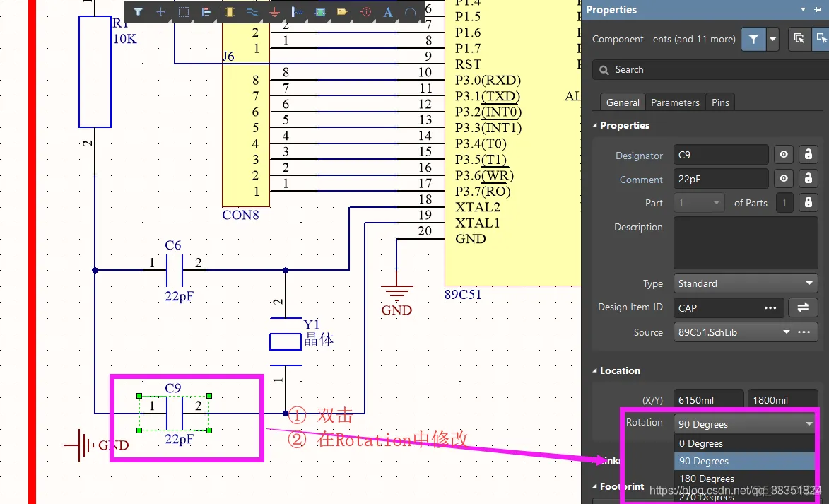
Task: Toggle the Properties panel filter funnel button
Action: 753,39
